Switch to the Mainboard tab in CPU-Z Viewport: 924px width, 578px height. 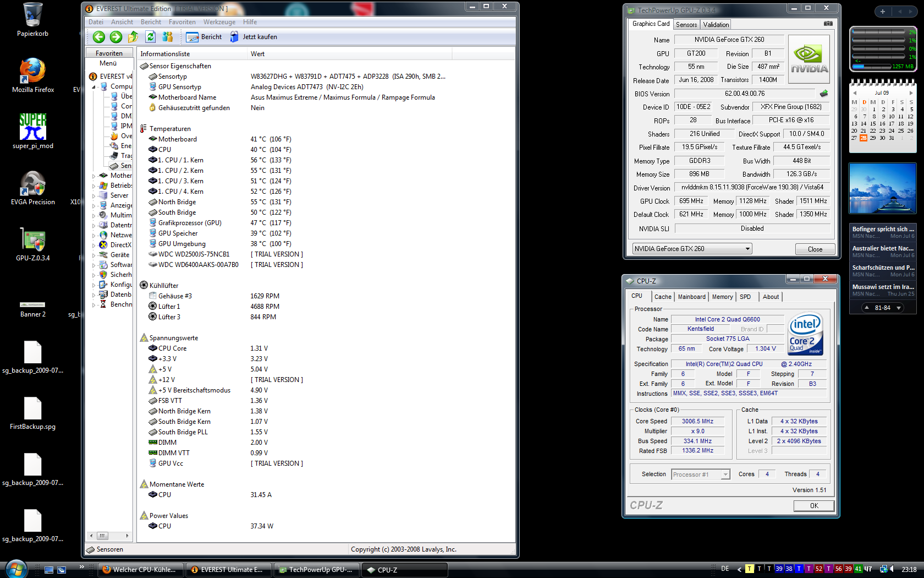point(692,297)
